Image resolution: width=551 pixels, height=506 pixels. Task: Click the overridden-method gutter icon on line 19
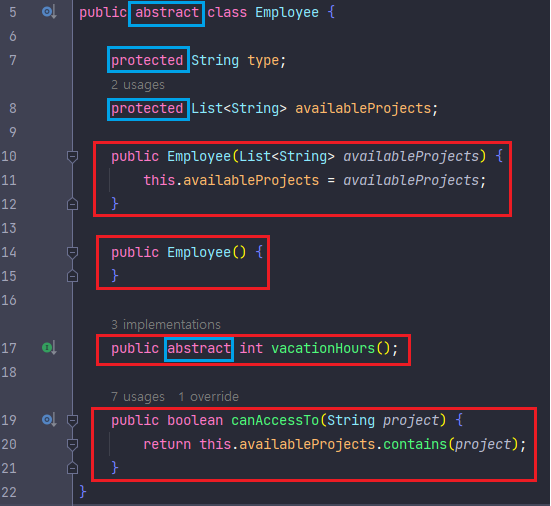point(49,420)
